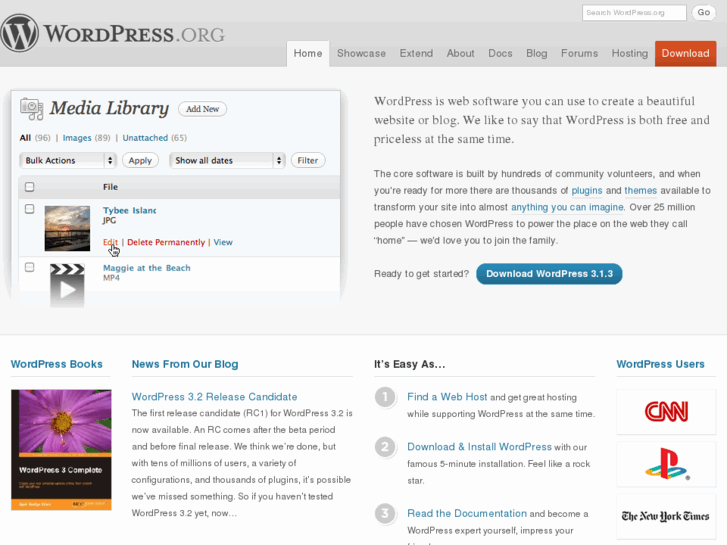Click the step 1 number badge
Screen dimensions: 727x545
(x=385, y=397)
